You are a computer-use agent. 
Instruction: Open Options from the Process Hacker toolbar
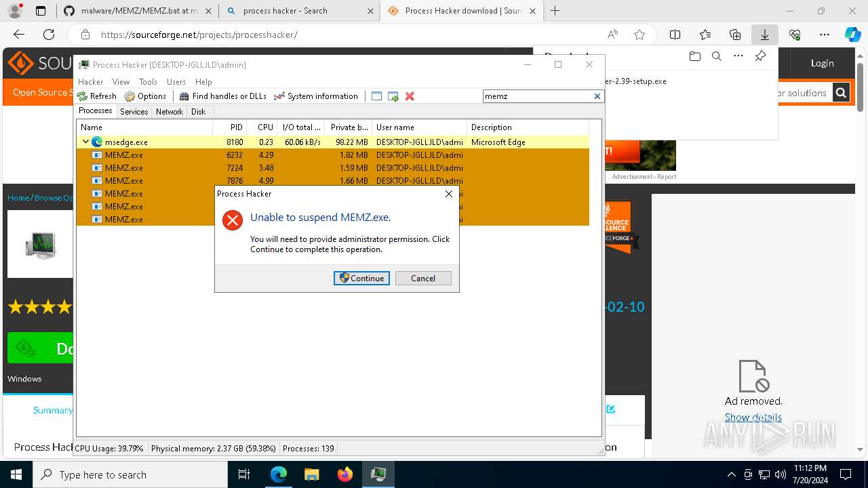145,96
